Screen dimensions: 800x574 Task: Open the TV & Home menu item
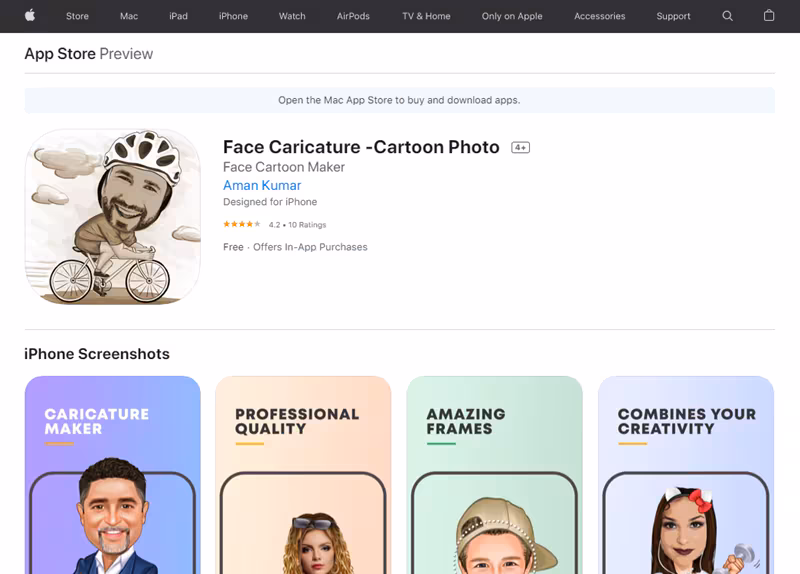pyautogui.click(x=426, y=16)
